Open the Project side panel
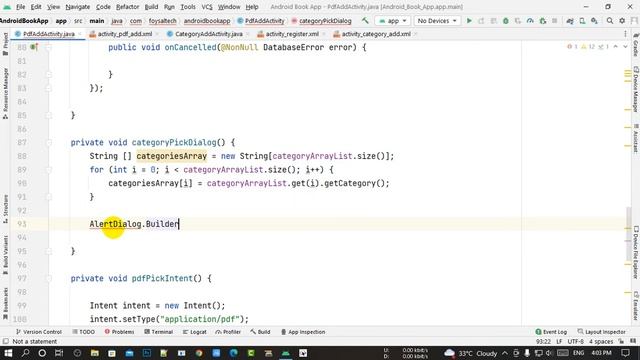Image resolution: width=640 pixels, height=360 pixels. (5, 45)
